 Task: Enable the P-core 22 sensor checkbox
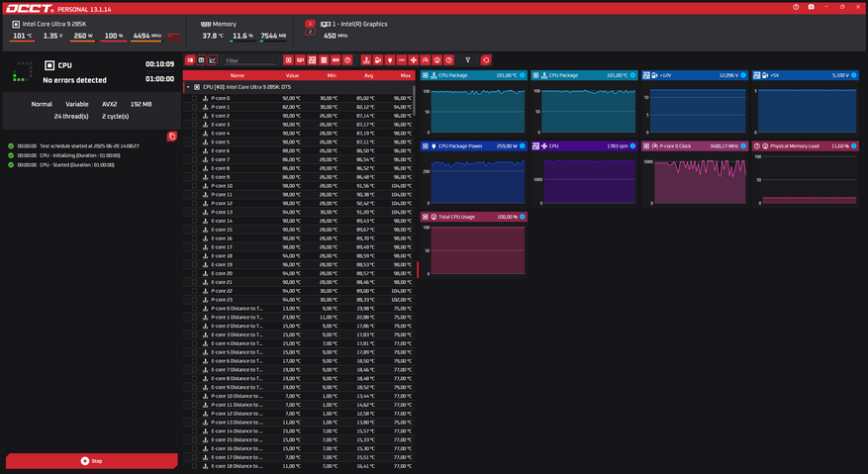(195, 291)
